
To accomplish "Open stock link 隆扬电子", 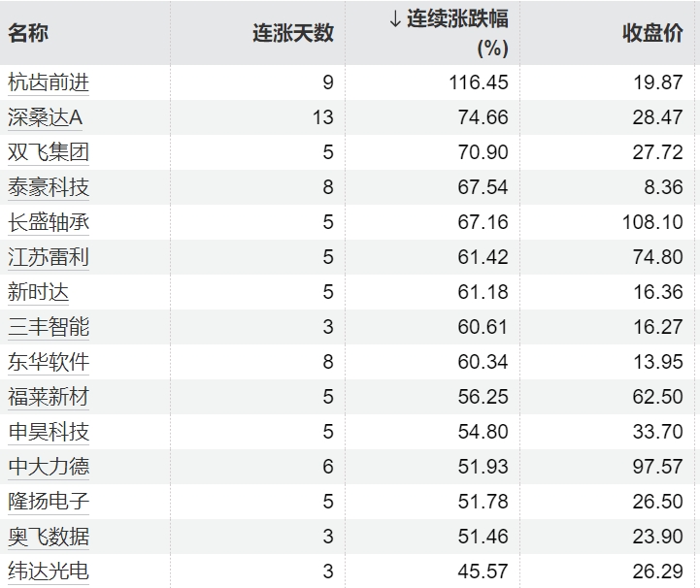I will click(x=49, y=502).
